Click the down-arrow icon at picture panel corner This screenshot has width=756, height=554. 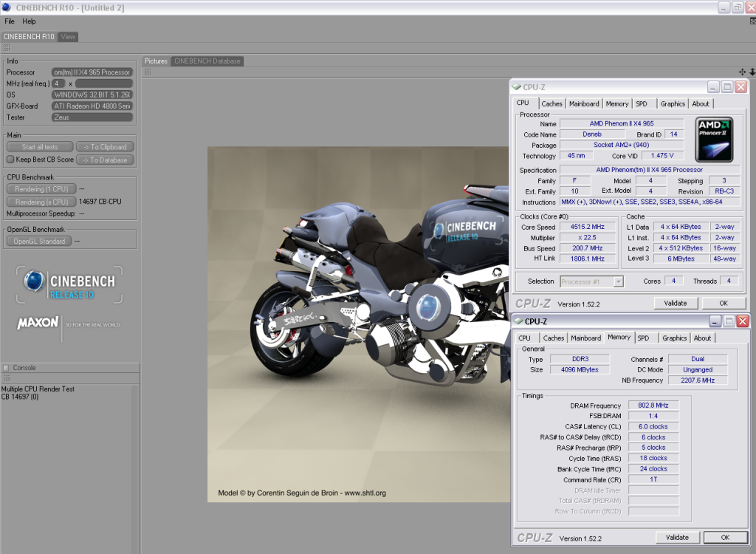[752, 72]
